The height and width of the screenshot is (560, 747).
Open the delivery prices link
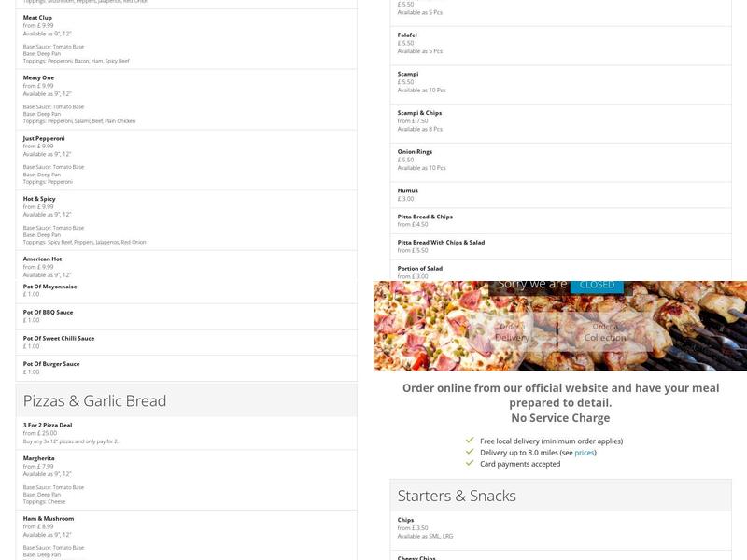584,453
